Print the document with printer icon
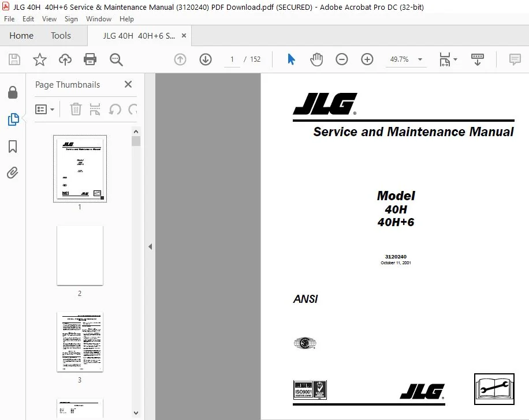This screenshot has height=420, width=529. point(90,59)
